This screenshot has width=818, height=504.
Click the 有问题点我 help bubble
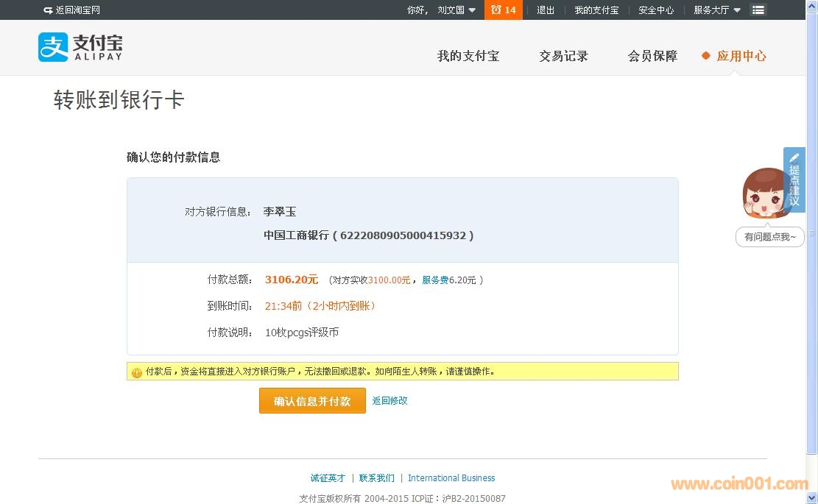[x=769, y=237]
